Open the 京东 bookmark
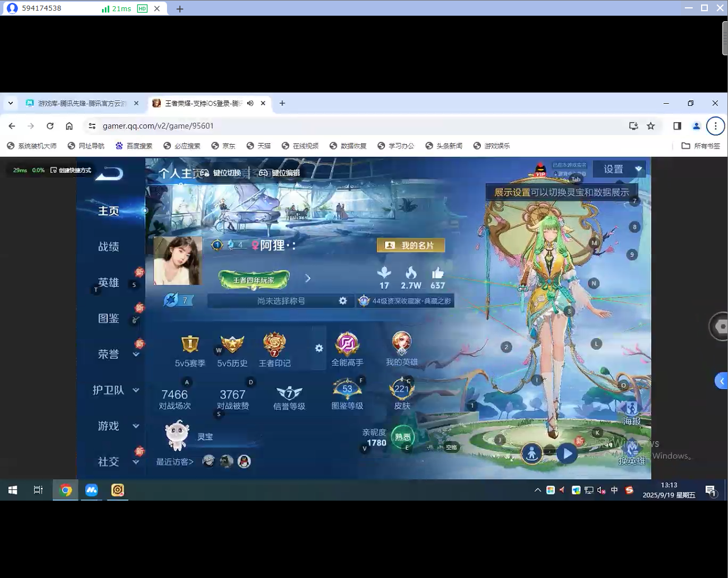Image resolution: width=728 pixels, height=578 pixels. point(223,146)
